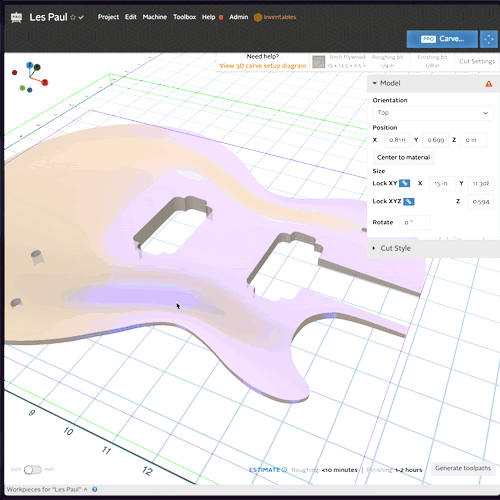Open the Project menu
Image resolution: width=500 pixels, height=500 pixels.
(108, 17)
